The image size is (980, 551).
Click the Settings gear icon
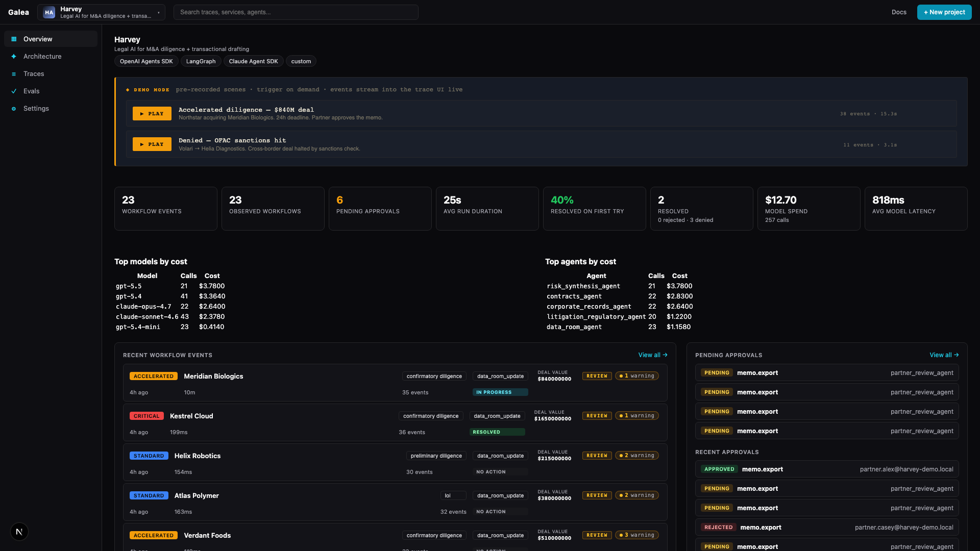(14, 109)
